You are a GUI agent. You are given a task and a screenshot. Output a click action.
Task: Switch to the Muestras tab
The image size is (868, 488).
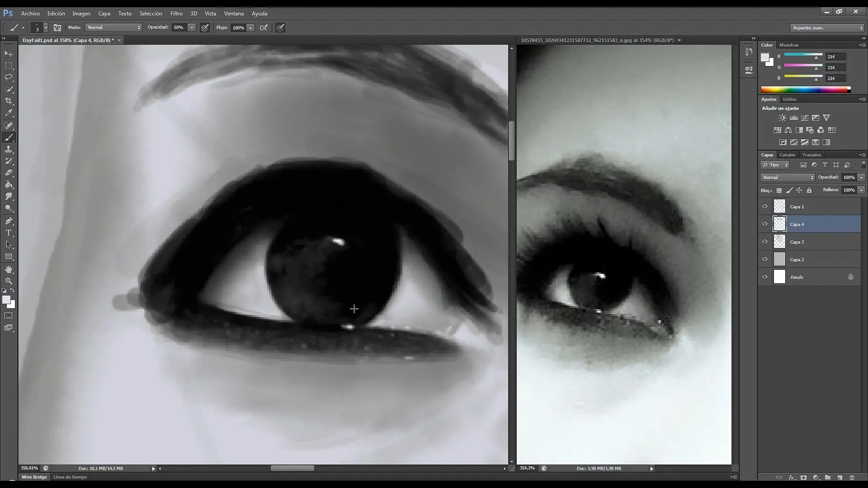tap(789, 45)
